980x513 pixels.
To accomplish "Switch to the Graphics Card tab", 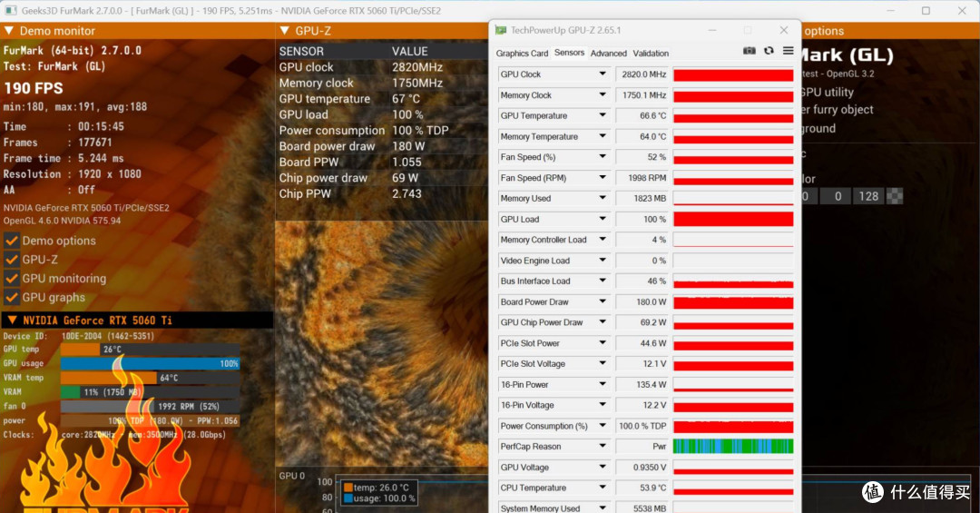I will [522, 54].
